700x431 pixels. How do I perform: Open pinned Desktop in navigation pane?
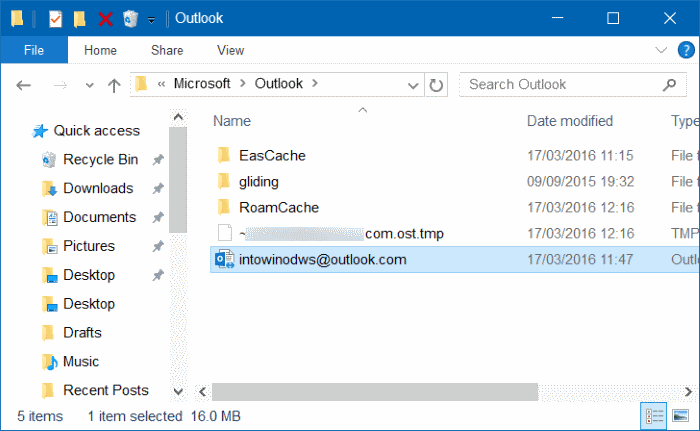point(89,275)
